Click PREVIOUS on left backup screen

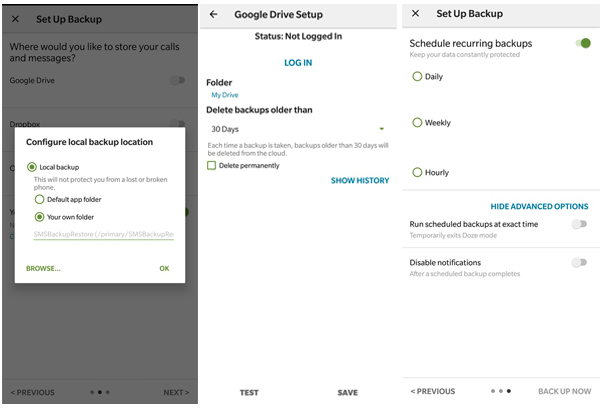click(x=32, y=392)
